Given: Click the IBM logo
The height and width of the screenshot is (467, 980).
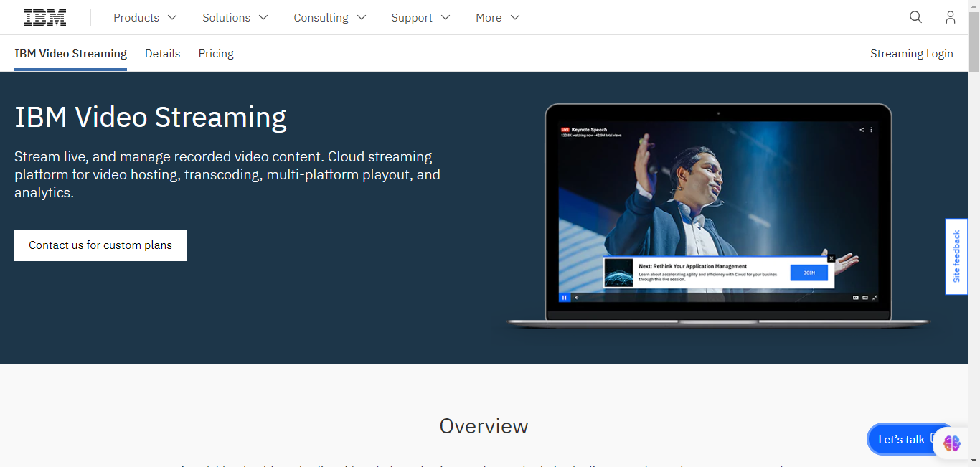Looking at the screenshot, I should pyautogui.click(x=45, y=17).
